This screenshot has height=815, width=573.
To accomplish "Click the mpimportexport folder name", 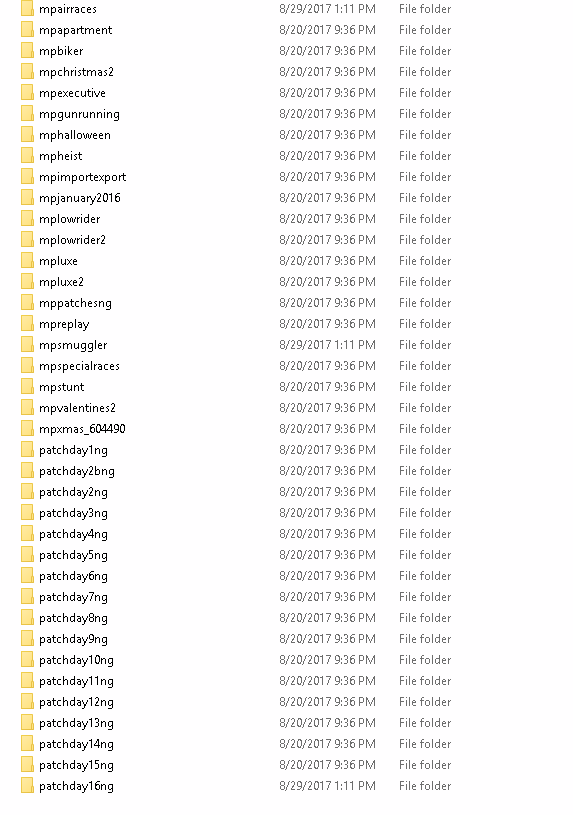I will coord(83,177).
